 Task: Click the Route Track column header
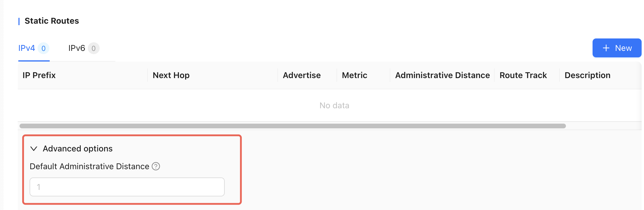[x=523, y=75]
